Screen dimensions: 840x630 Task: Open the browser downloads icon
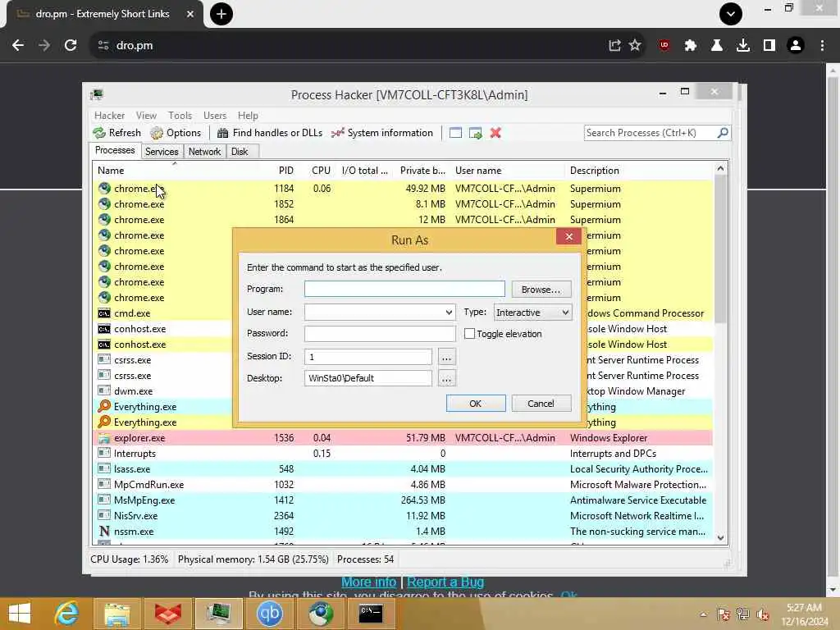coord(743,46)
